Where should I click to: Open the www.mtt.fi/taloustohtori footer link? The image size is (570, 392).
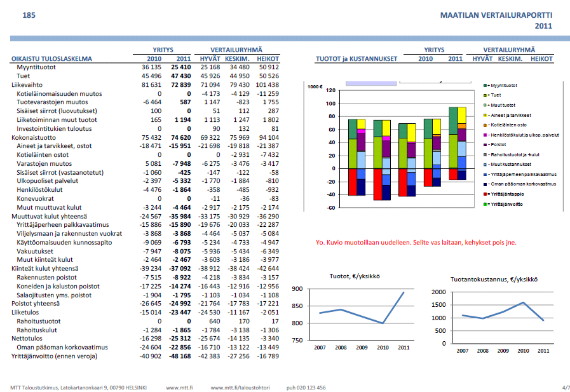point(240,388)
